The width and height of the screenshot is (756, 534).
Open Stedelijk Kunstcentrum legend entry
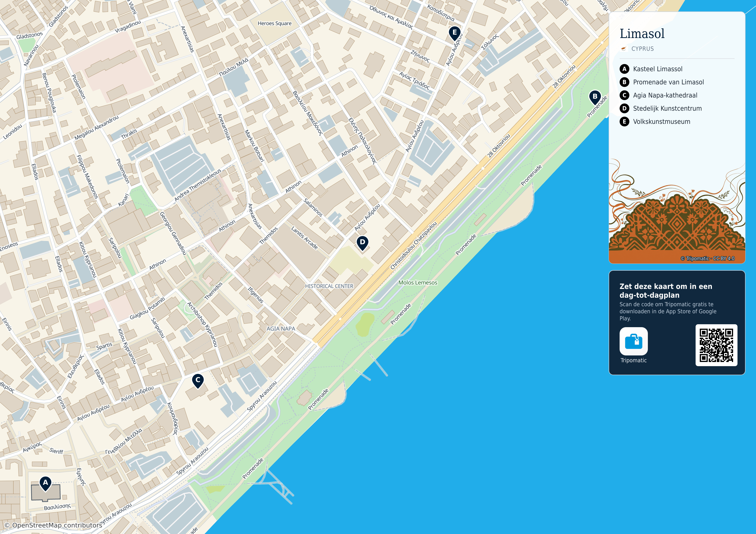(667, 108)
